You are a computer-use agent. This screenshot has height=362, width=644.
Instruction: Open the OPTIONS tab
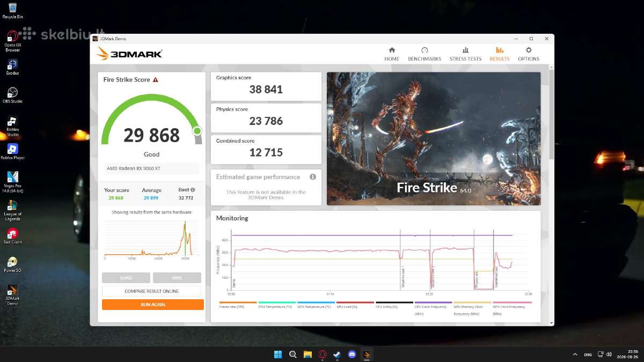529,54
